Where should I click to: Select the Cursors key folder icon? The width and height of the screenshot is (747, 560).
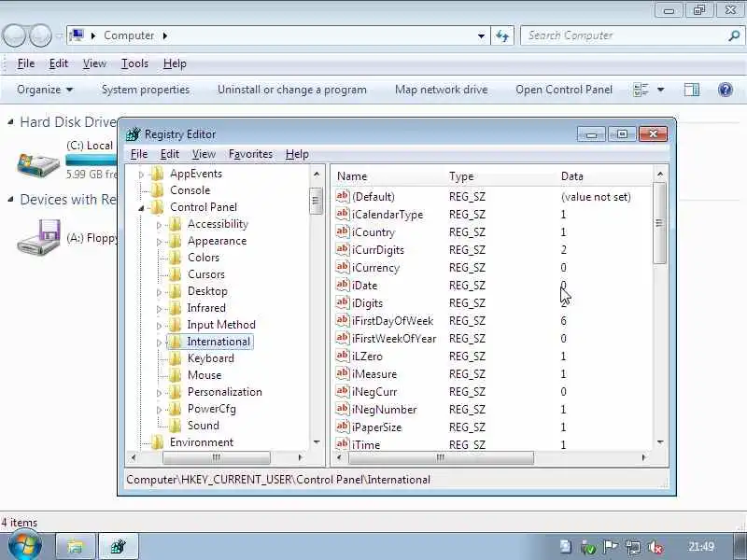tap(175, 274)
